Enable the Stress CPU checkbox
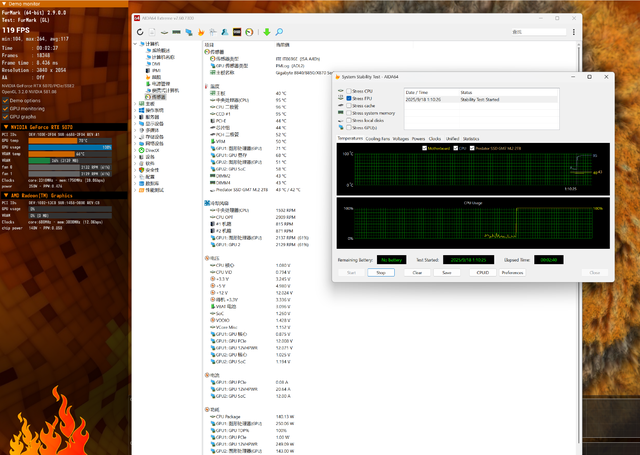 click(x=348, y=91)
